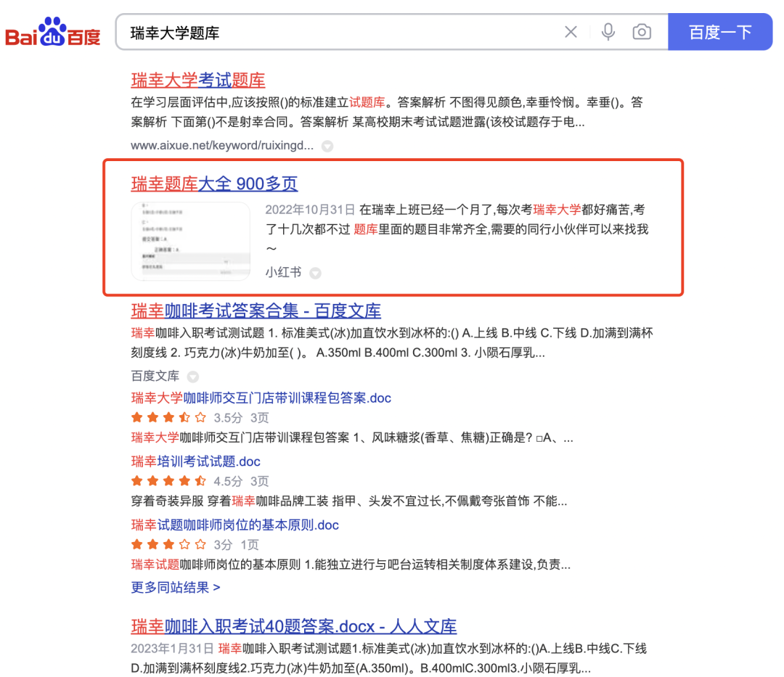Image resolution: width=784 pixels, height=677 pixels.
Task: Open the 瑞幸大学考试题库 result
Action: point(198,81)
